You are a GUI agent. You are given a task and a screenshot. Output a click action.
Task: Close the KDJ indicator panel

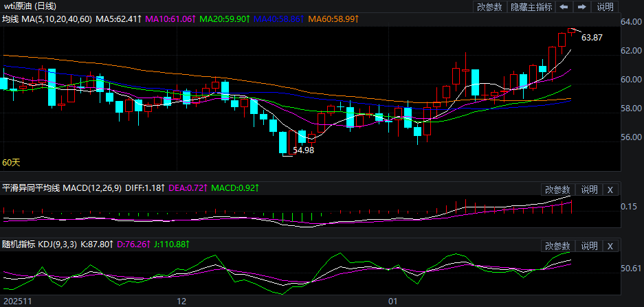pyautogui.click(x=610, y=246)
